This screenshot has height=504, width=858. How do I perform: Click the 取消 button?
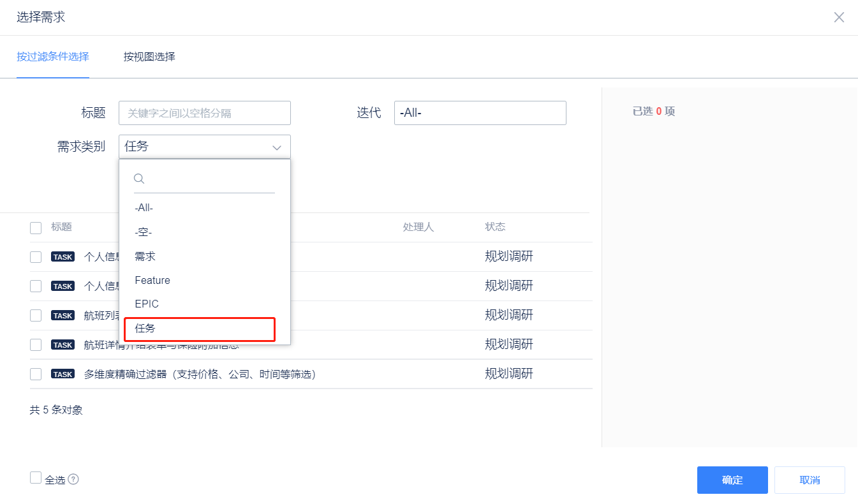(810, 480)
